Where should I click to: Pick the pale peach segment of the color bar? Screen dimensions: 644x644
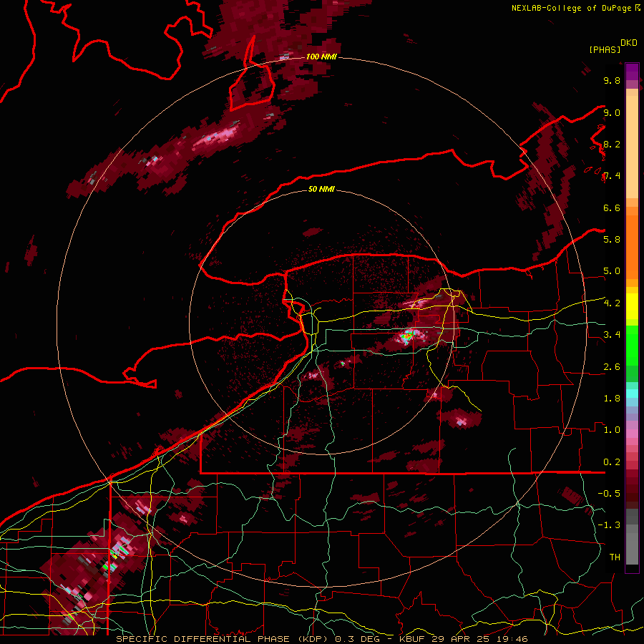click(632, 148)
